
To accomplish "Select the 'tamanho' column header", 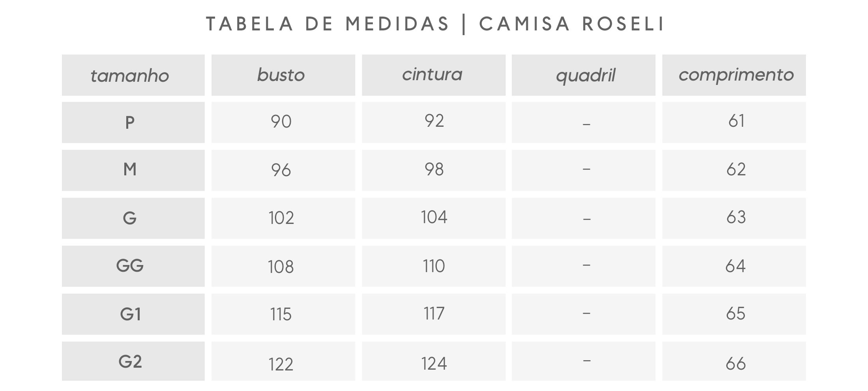I will [x=130, y=75].
